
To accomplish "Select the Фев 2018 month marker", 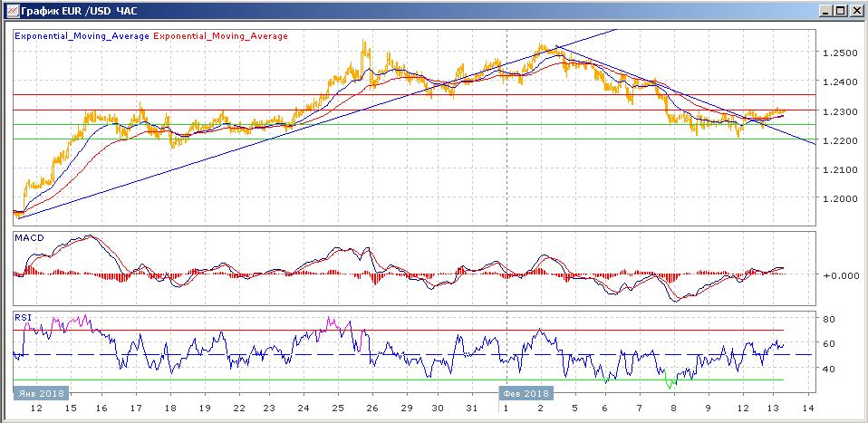I will (x=526, y=393).
